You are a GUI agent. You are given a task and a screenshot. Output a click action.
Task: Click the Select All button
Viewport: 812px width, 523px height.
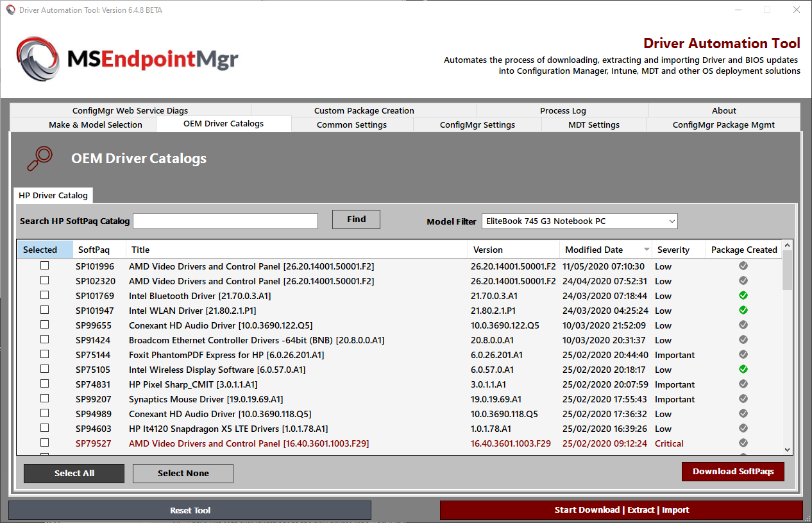click(x=74, y=474)
